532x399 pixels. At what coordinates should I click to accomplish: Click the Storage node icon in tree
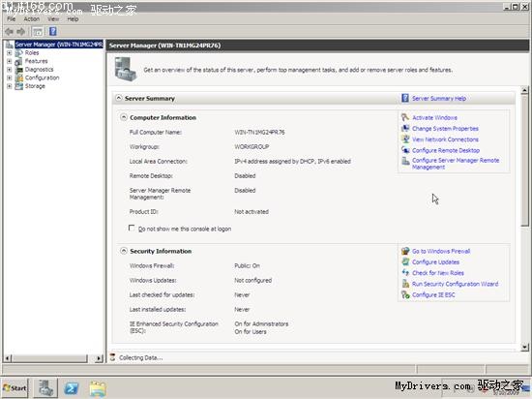coord(19,86)
